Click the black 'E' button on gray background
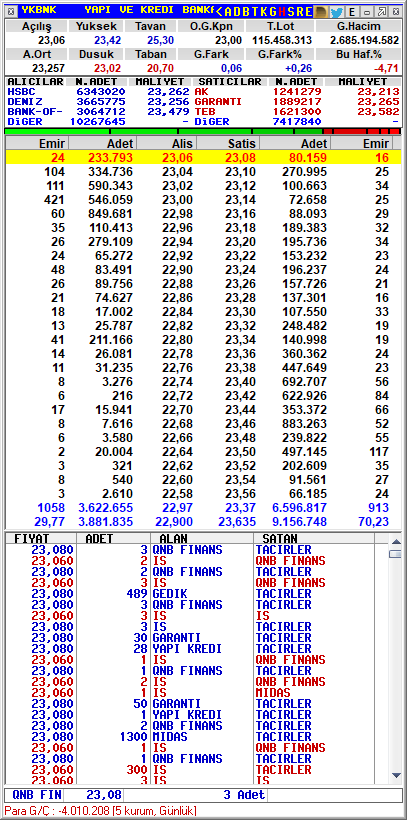Viewport: 407px width, 820px height. (352, 12)
